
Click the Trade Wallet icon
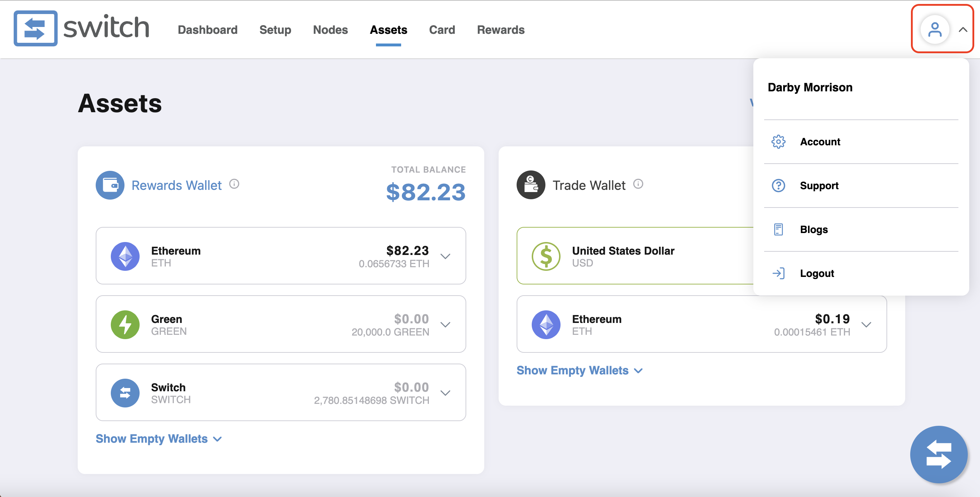point(531,185)
